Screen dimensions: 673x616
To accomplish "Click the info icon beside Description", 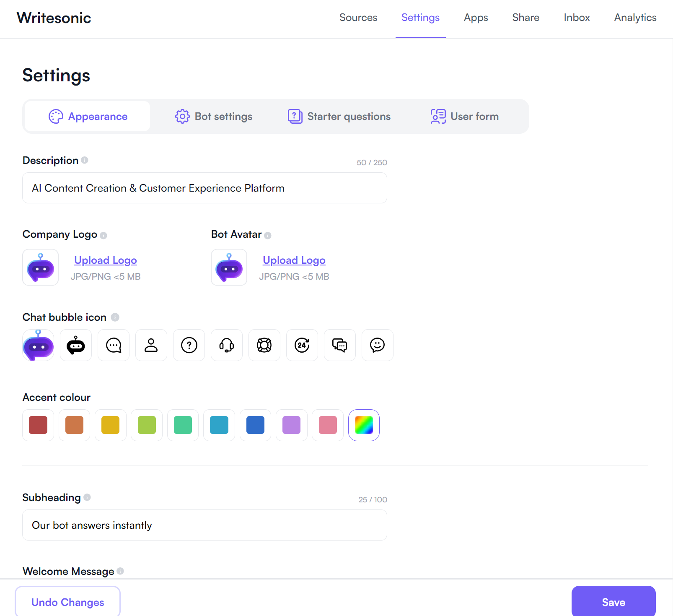I will [85, 160].
